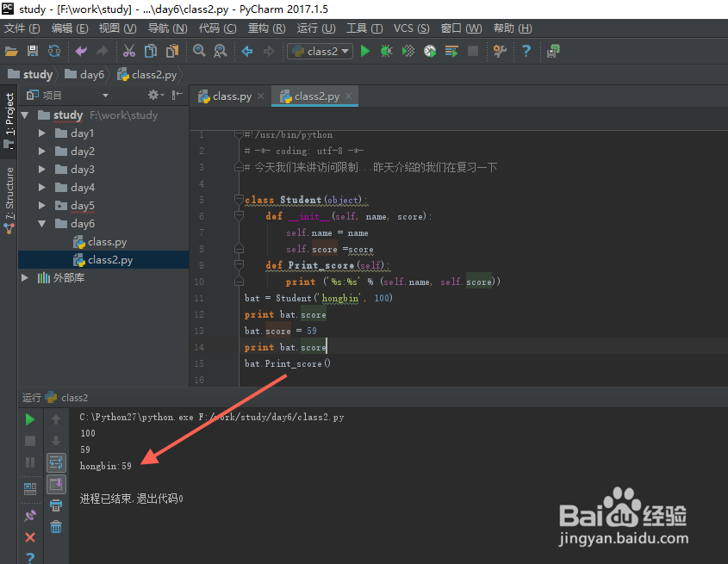728x564 pixels.
Task: Open Settings via wrench icon
Action: 500,51
